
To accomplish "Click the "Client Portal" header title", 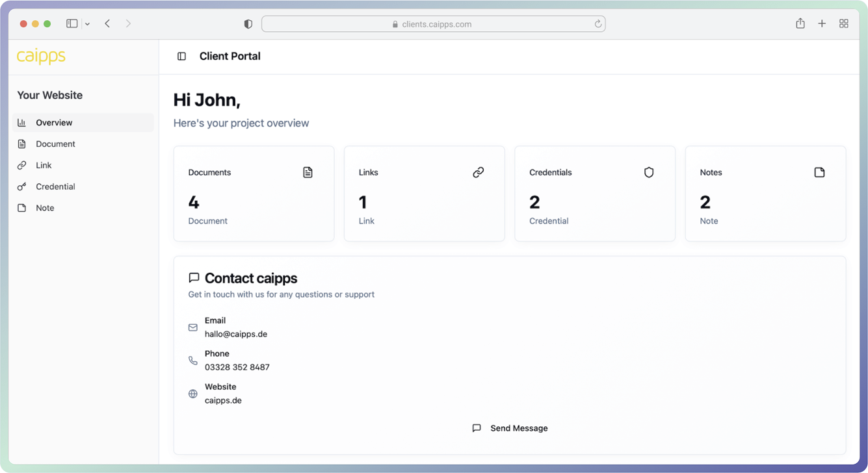I will click(230, 57).
